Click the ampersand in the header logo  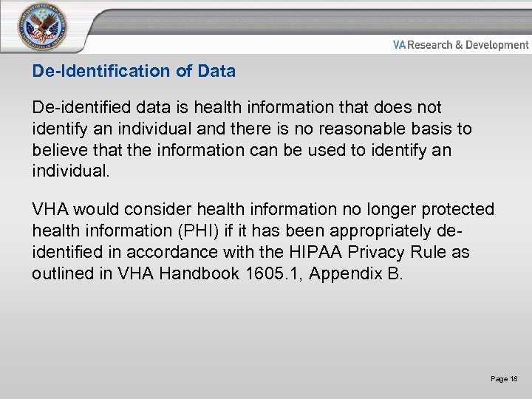458,45
